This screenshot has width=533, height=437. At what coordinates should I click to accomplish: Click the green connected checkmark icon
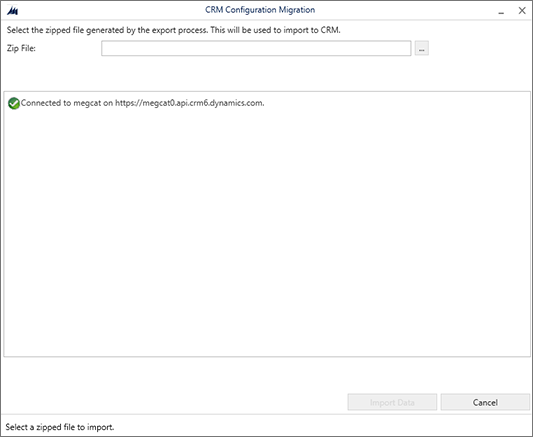point(14,103)
